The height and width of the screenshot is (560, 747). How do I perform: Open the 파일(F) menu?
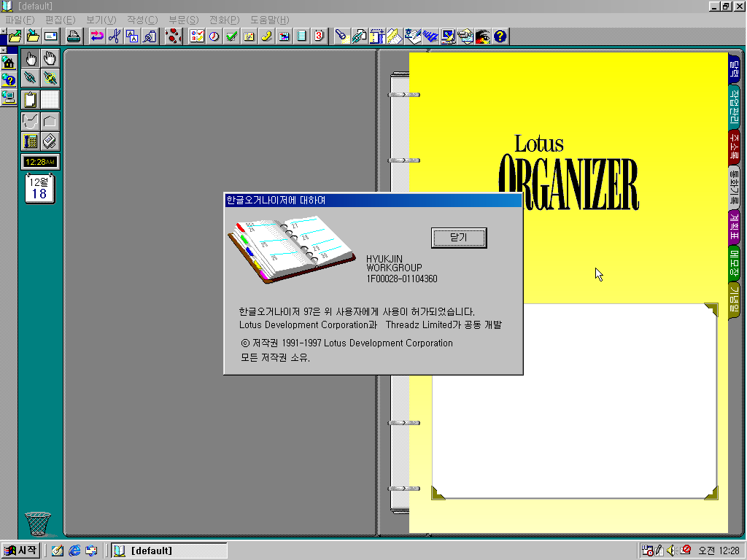[20, 20]
